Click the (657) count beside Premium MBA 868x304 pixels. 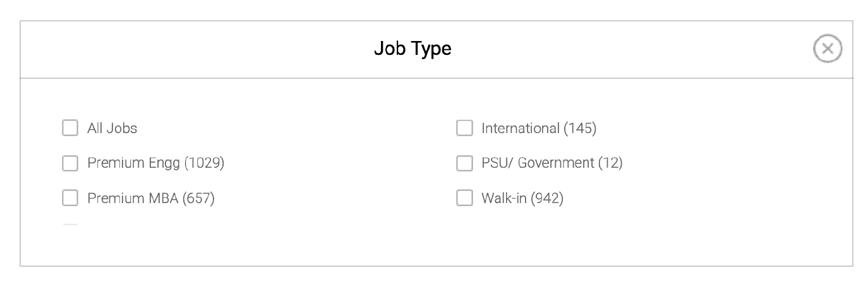click(x=198, y=199)
